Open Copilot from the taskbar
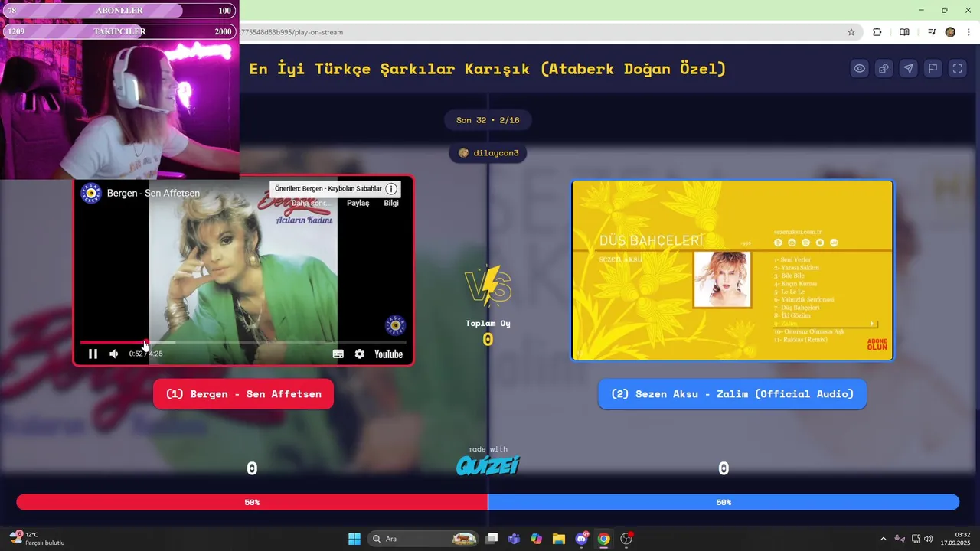The height and width of the screenshot is (551, 980). click(x=536, y=539)
